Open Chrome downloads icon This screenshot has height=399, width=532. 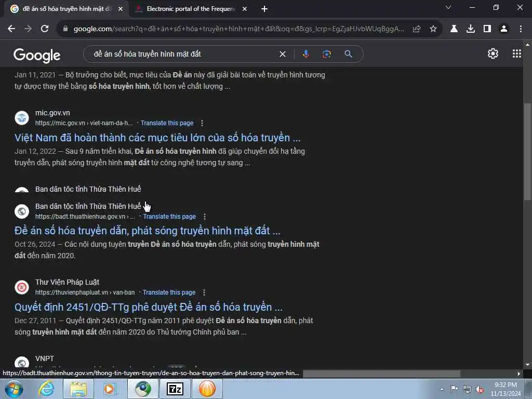pyautogui.click(x=471, y=29)
